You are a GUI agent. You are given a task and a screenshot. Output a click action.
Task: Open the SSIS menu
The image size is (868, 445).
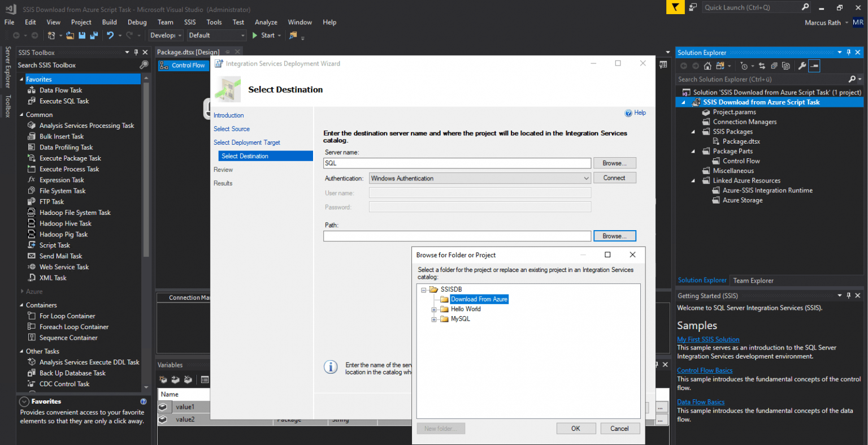pyautogui.click(x=190, y=22)
